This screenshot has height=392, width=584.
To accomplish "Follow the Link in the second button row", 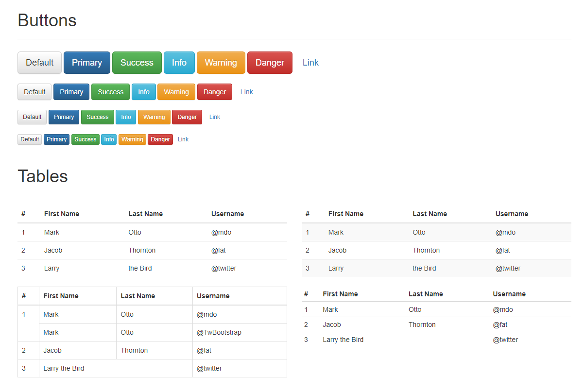I will pos(247,92).
